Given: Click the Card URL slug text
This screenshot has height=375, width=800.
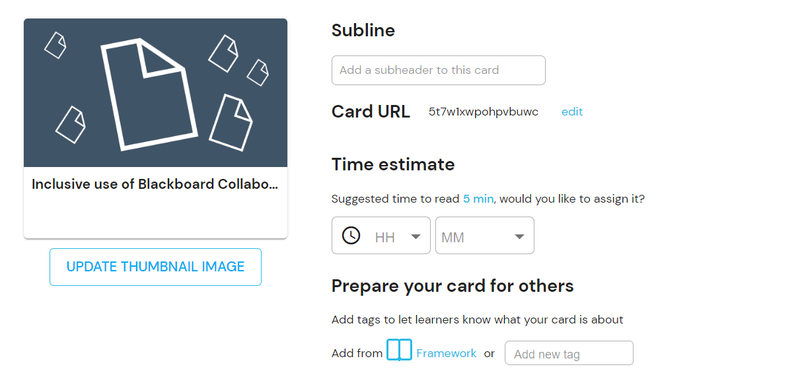Looking at the screenshot, I should 483,112.
